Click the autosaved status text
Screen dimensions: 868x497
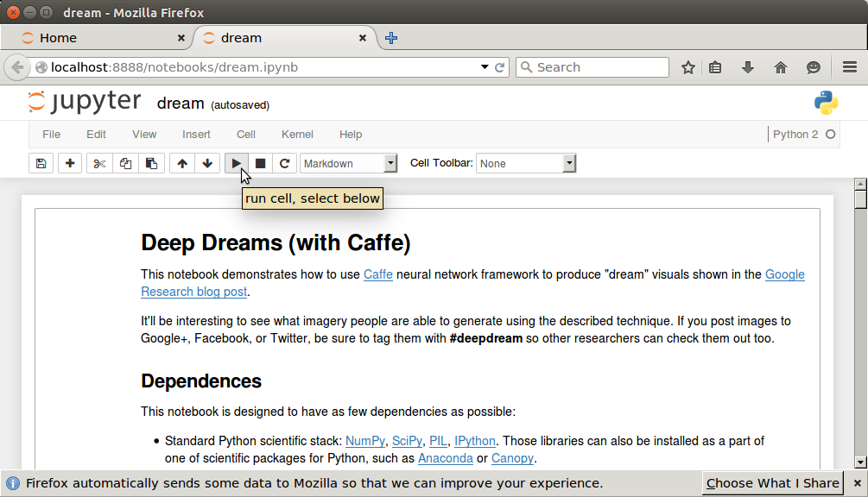[240, 105]
